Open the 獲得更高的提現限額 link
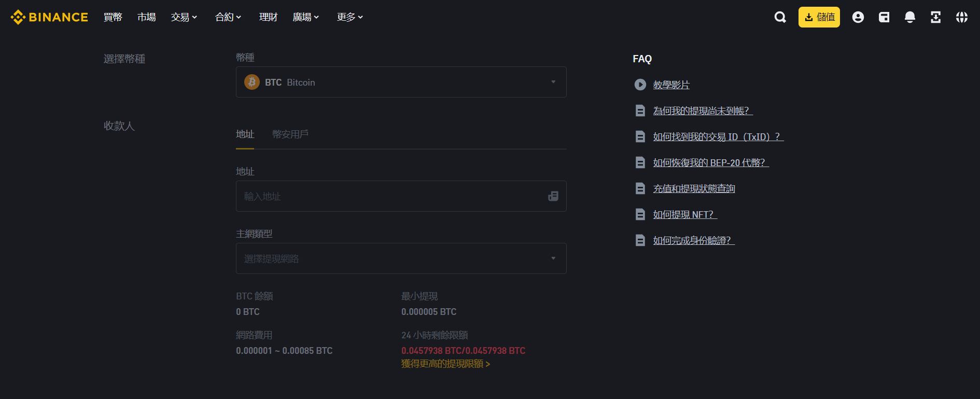 point(445,364)
